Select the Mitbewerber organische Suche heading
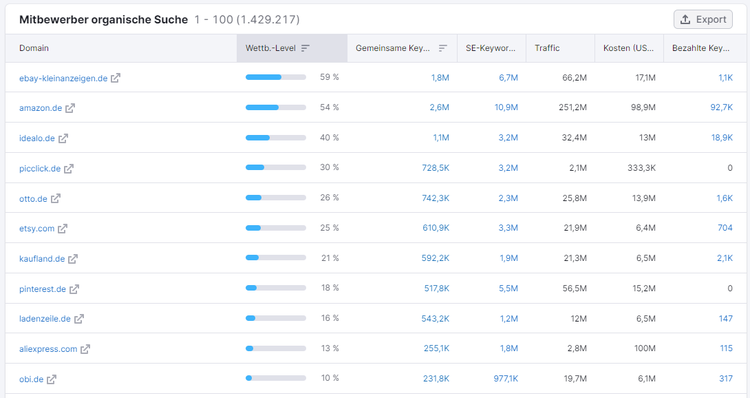The width and height of the screenshot is (750, 398). pos(103,20)
